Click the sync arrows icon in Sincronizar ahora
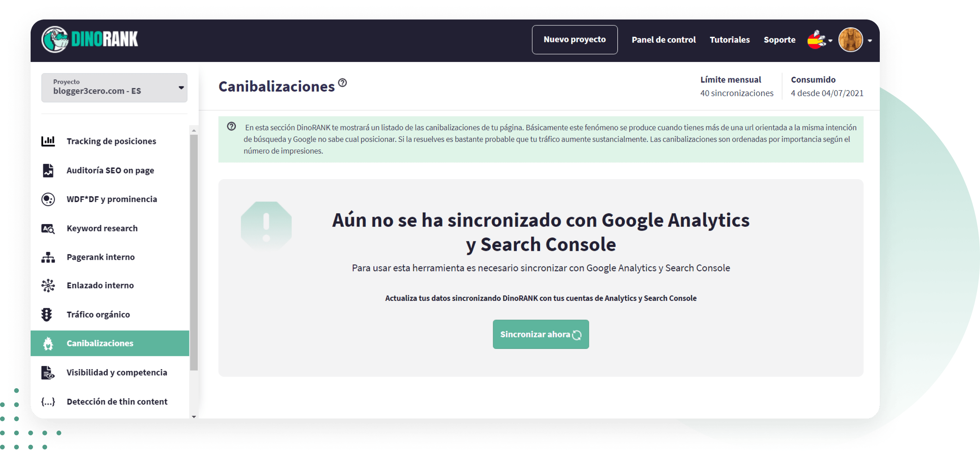Screen dimensions: 980x455 tap(577, 335)
